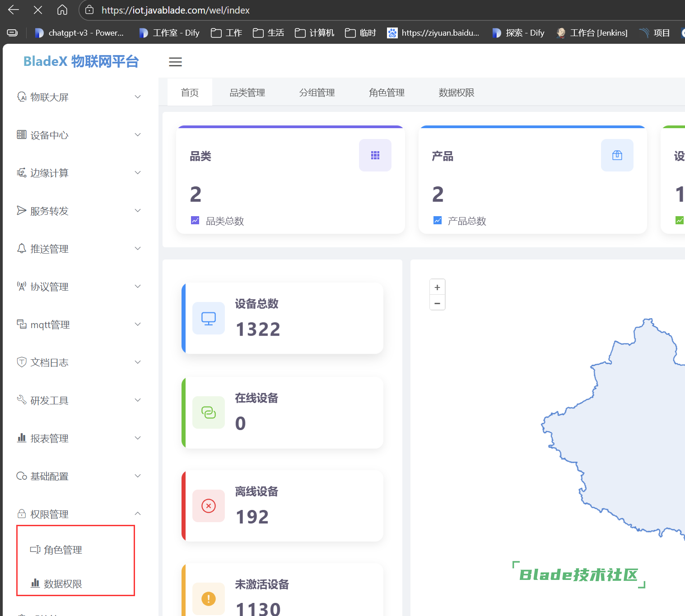Click the 未激活设备 warning icon
685x616 pixels.
coord(208,599)
